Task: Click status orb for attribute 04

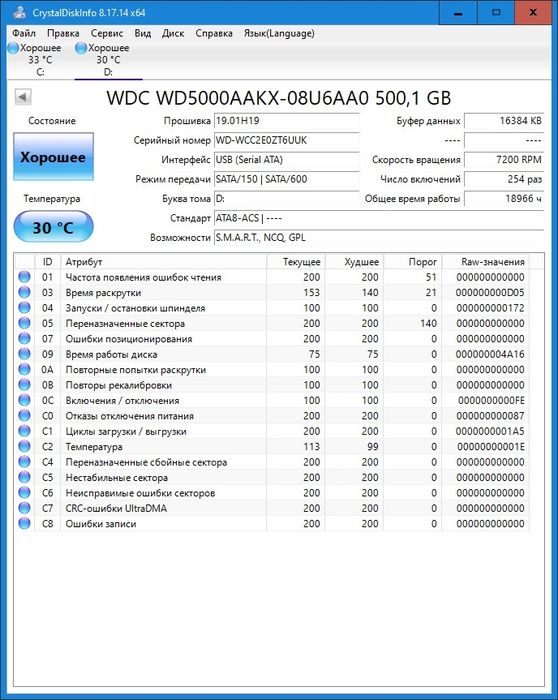Action: [x=25, y=308]
